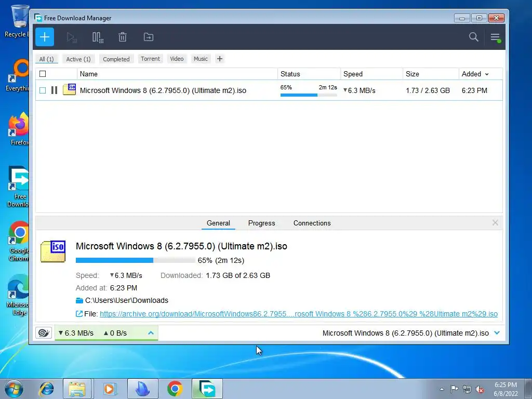Select the Active (1) filter tab
The width and height of the screenshot is (532, 399).
point(78,59)
